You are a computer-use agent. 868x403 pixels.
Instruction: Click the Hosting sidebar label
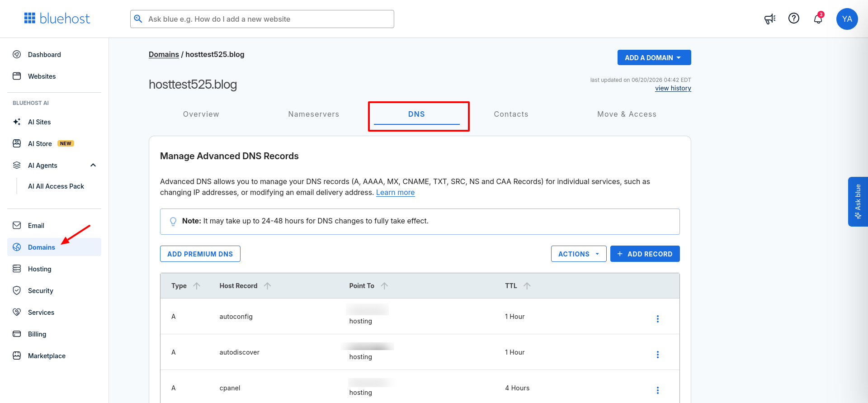[40, 269]
